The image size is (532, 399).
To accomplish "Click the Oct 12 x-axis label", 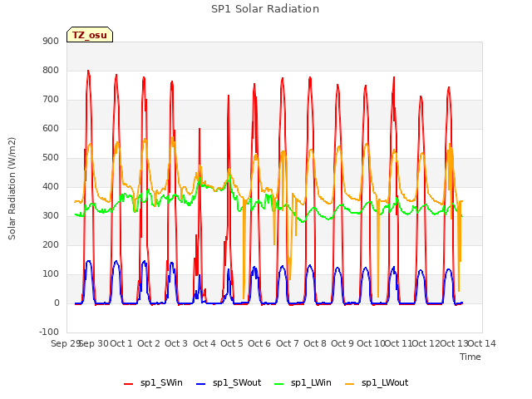I will point(426,343).
